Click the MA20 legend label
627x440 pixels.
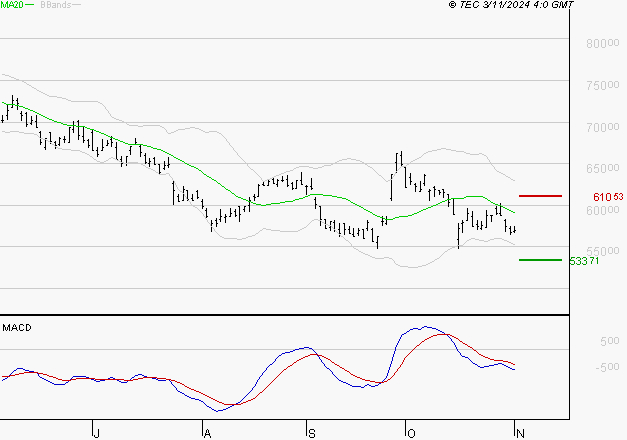pos(12,5)
